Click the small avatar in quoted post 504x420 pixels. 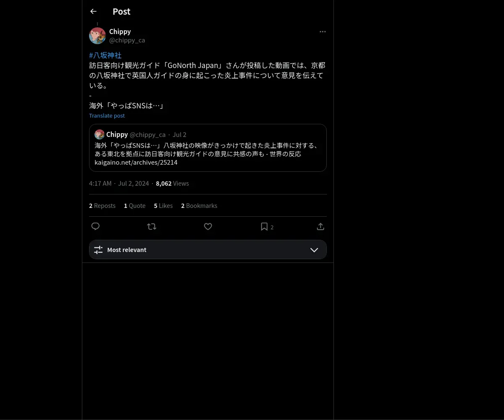pyautogui.click(x=100, y=134)
